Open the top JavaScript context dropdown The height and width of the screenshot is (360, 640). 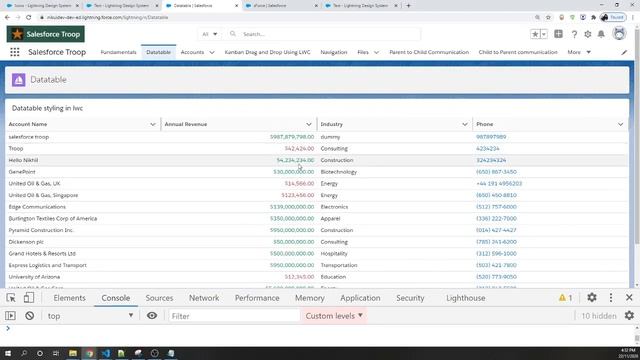(x=90, y=316)
